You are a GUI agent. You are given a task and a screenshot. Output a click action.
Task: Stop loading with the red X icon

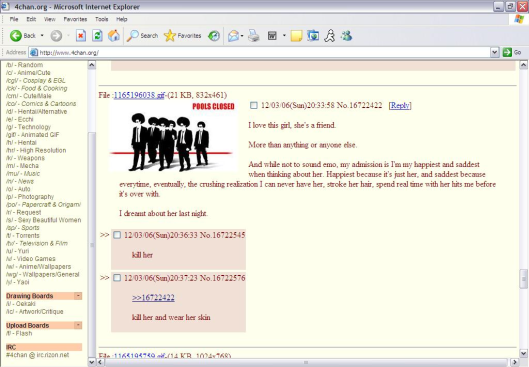point(81,35)
